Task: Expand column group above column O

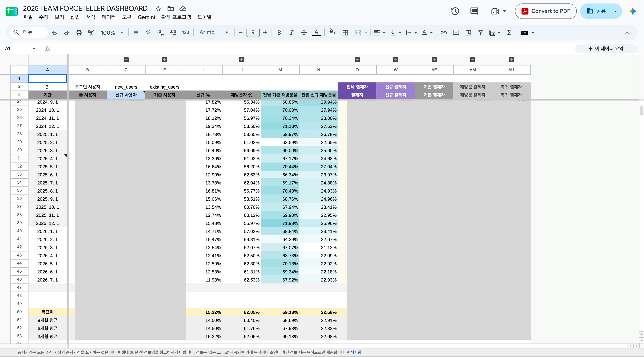Action: point(357,60)
